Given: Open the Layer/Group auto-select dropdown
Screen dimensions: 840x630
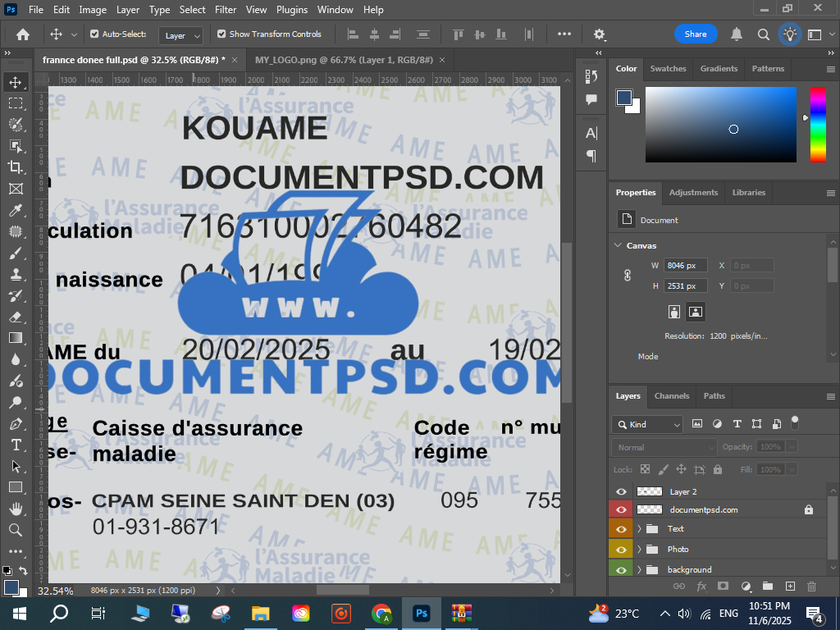Looking at the screenshot, I should click(181, 35).
